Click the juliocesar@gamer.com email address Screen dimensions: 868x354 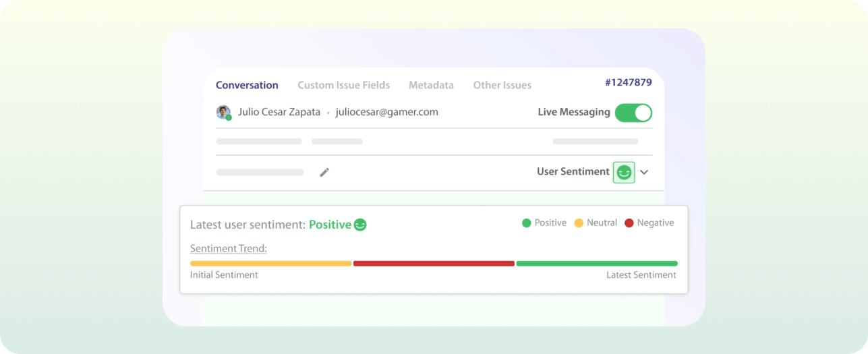[386, 112]
